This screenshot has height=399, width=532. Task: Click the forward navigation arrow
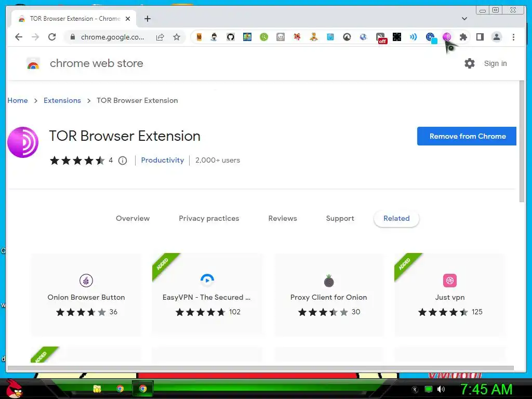point(35,37)
